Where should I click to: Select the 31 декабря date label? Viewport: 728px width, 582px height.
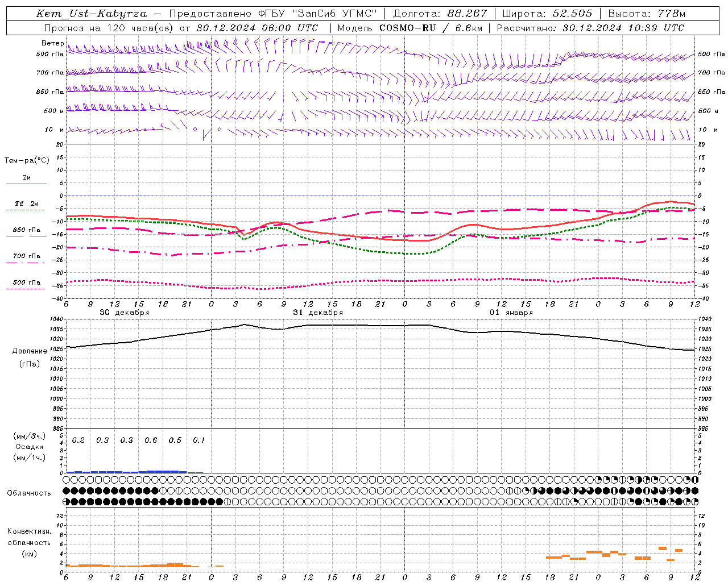click(x=318, y=313)
